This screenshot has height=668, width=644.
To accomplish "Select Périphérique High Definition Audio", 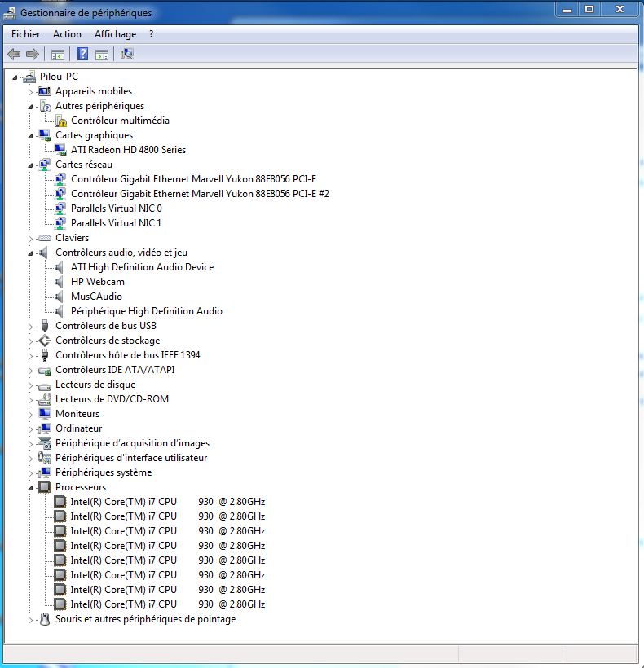I will [x=147, y=311].
